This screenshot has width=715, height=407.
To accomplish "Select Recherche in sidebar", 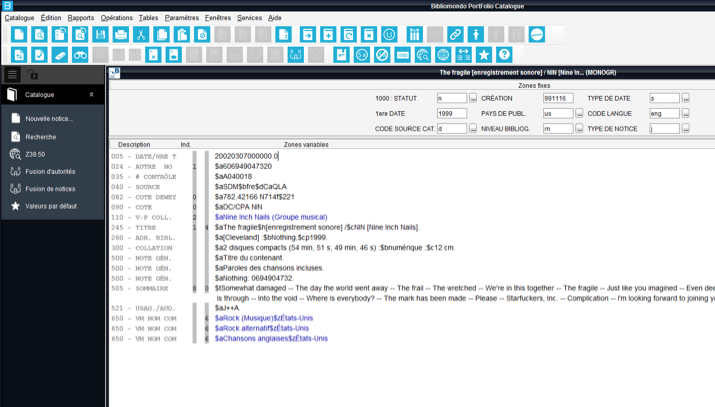I will tap(41, 137).
